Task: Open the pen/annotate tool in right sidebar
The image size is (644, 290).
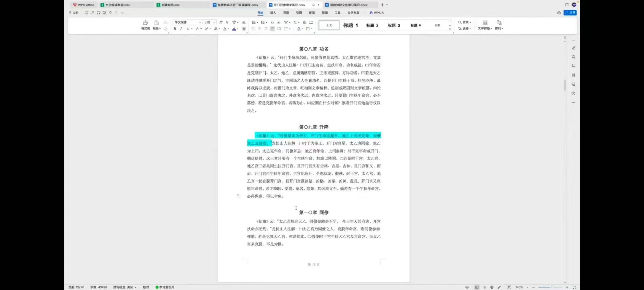Action: 573,48
